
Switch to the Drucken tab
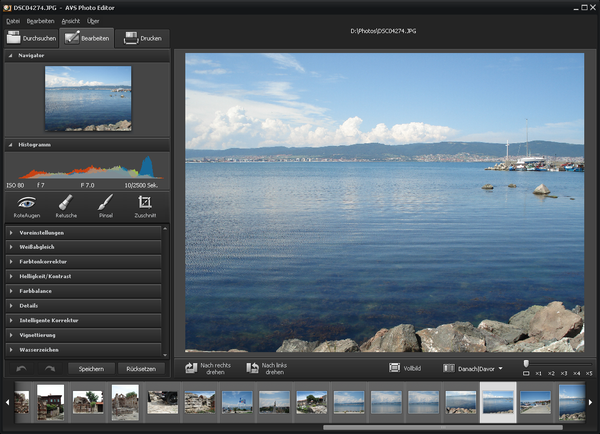pyautogui.click(x=142, y=38)
